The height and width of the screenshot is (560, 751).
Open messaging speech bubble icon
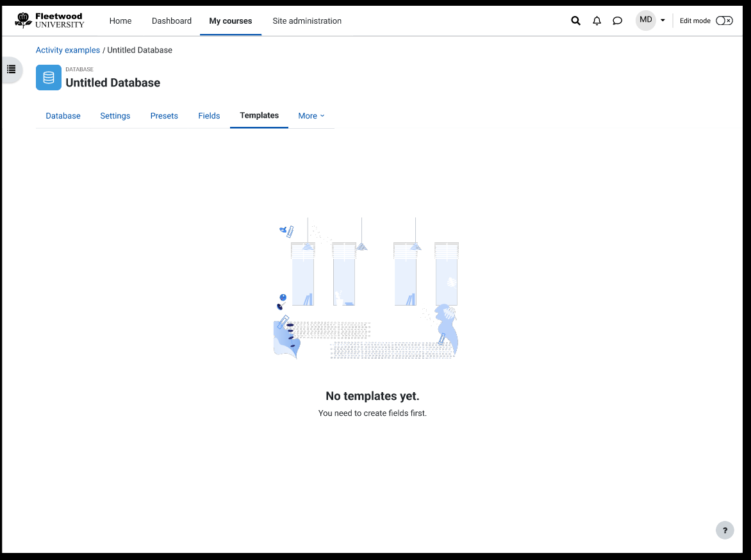click(x=617, y=21)
